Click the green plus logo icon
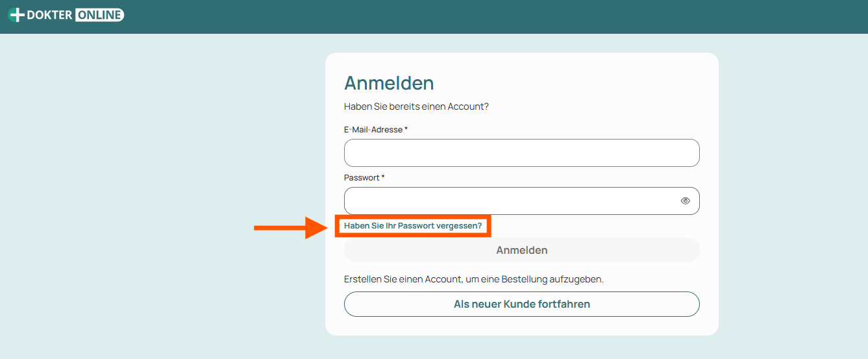Image resolution: width=868 pixels, height=359 pixels. point(16,15)
